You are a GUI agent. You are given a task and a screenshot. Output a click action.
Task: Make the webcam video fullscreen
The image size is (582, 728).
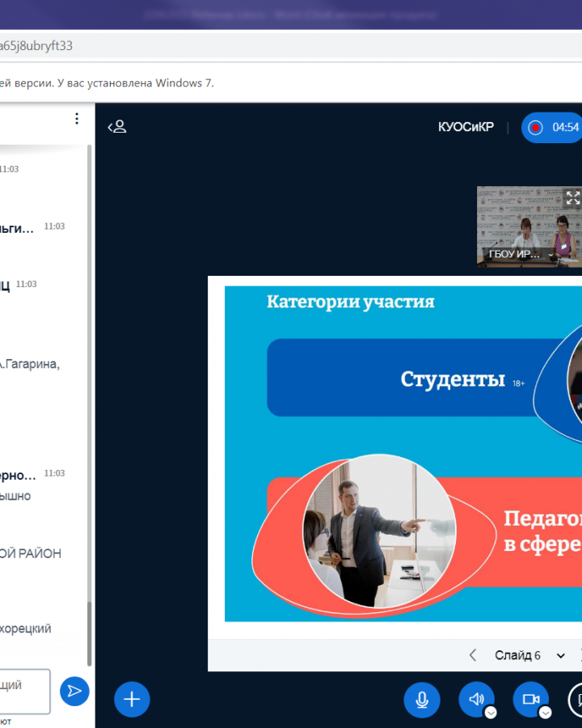(572, 197)
